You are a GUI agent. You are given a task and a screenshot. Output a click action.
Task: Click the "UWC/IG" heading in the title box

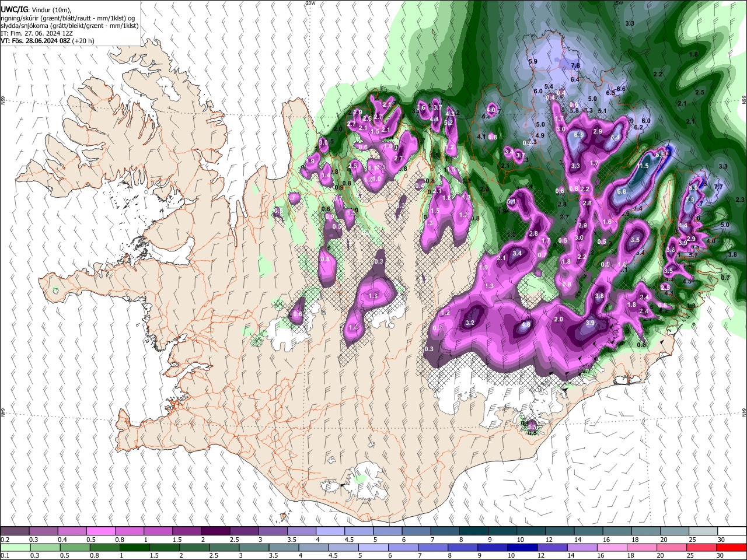13,10
